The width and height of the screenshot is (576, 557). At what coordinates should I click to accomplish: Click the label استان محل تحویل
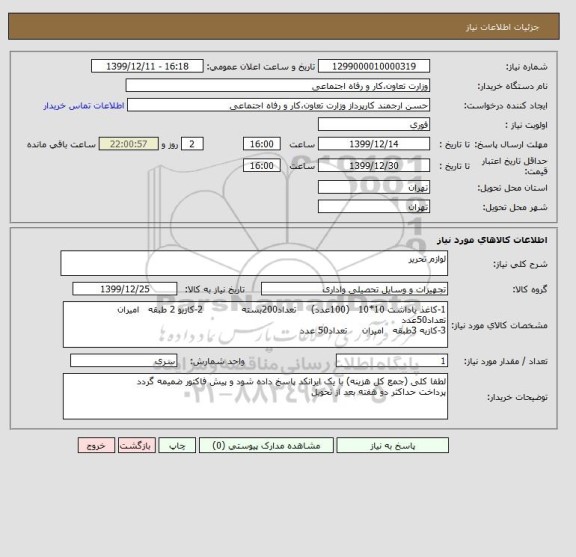(x=512, y=188)
